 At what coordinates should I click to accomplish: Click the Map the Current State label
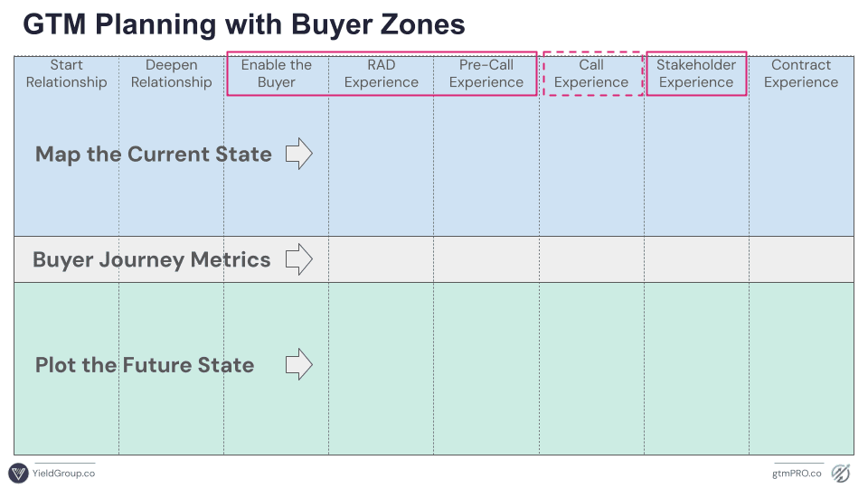point(154,155)
